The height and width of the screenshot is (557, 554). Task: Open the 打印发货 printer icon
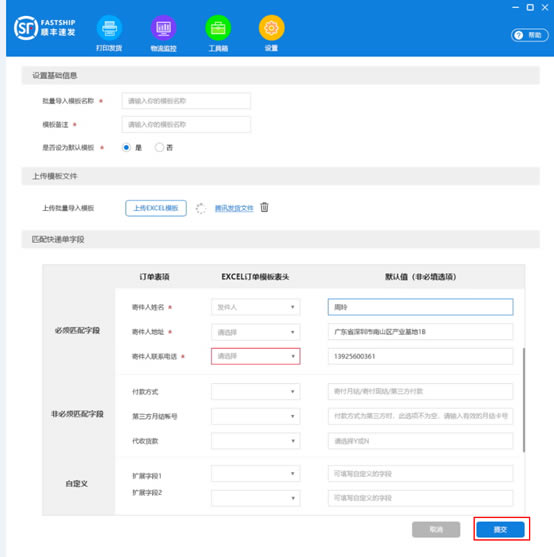(x=109, y=28)
